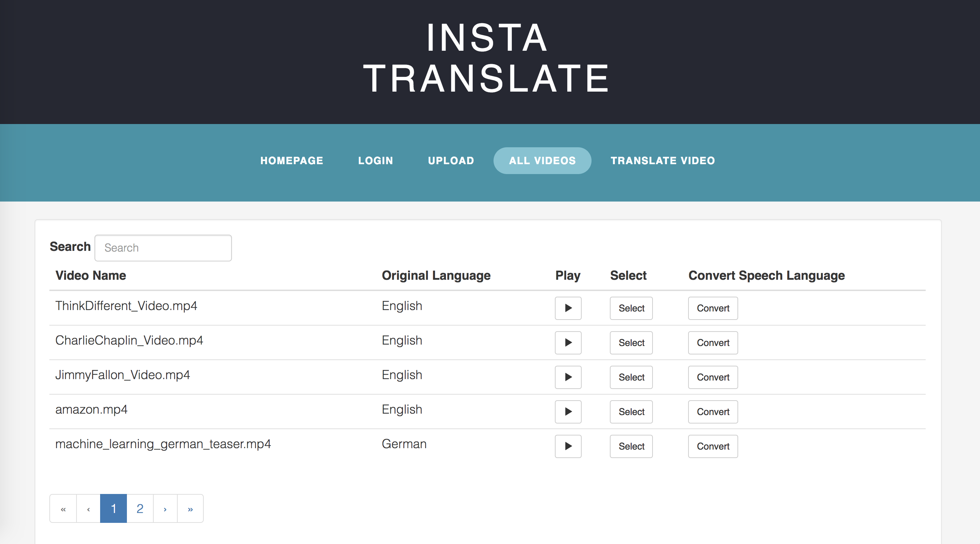Jump to last page with double-right arrow
Screen dimensions: 980x544
tap(190, 509)
